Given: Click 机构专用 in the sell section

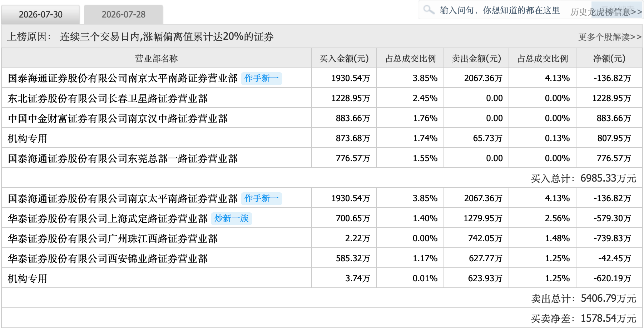Looking at the screenshot, I should tap(28, 278).
